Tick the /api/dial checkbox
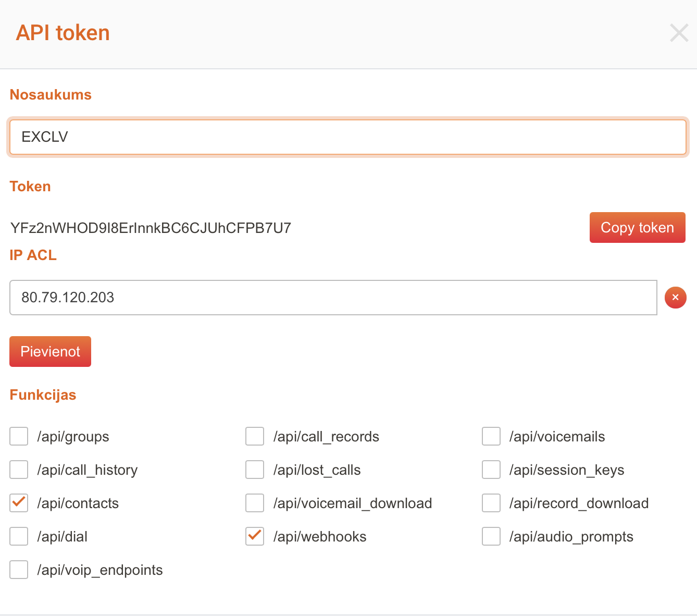Image resolution: width=697 pixels, height=616 pixels. click(x=19, y=537)
